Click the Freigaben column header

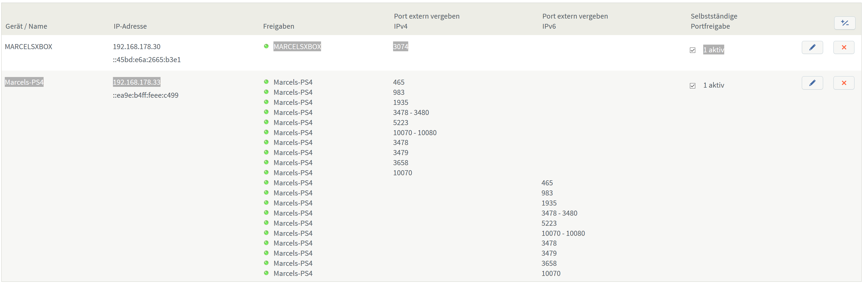coord(278,26)
